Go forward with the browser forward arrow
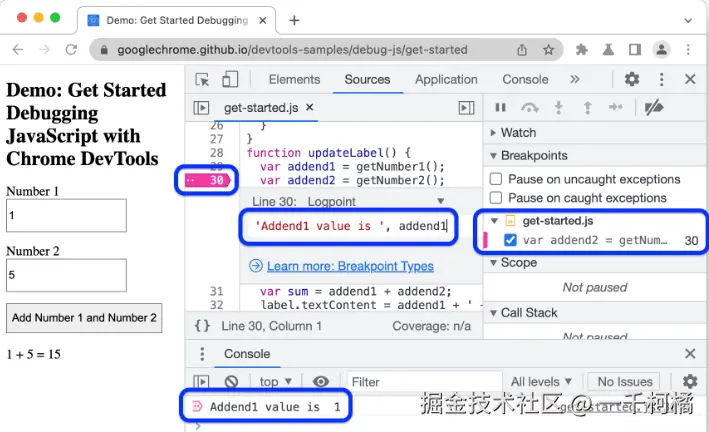Screen dimensions: 709x432 point(44,49)
